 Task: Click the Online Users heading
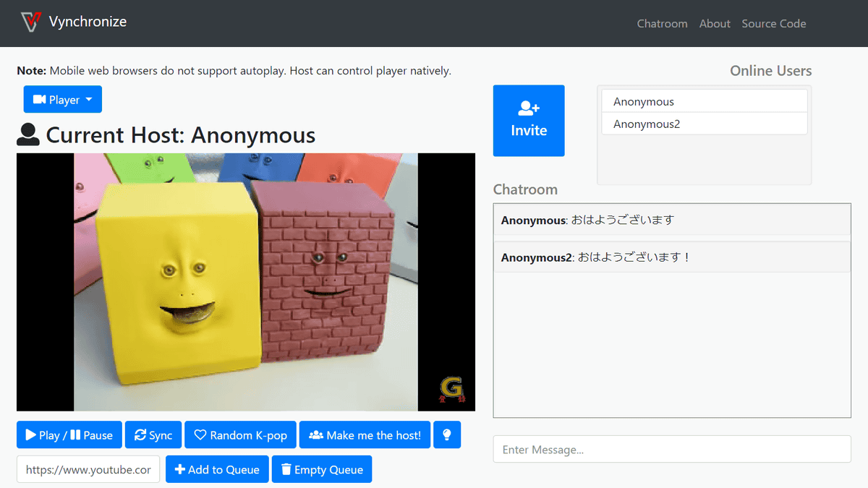770,71
